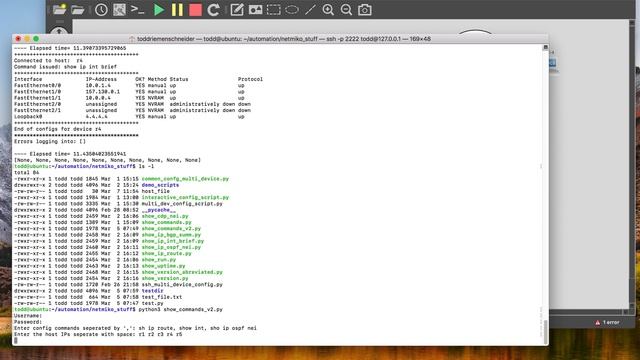
Task: Click the file name multi_dev_config_script.py
Action: (182, 203)
